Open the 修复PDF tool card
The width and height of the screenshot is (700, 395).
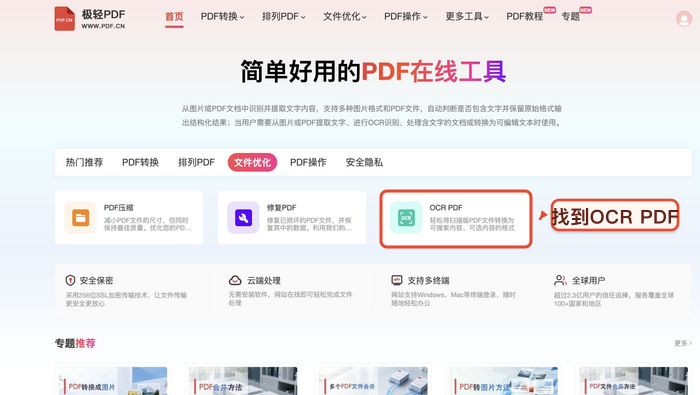[292, 218]
